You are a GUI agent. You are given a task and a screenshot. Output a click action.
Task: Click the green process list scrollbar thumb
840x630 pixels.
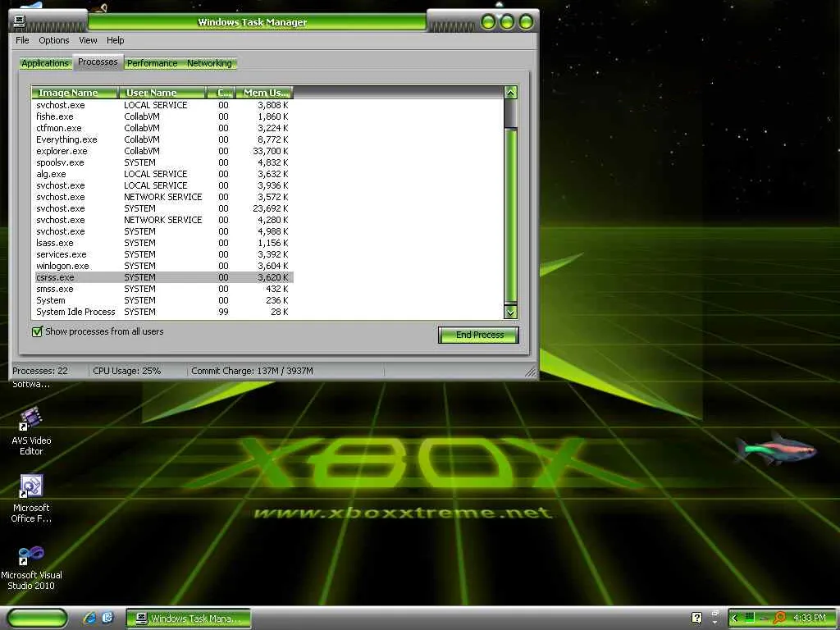point(510,216)
